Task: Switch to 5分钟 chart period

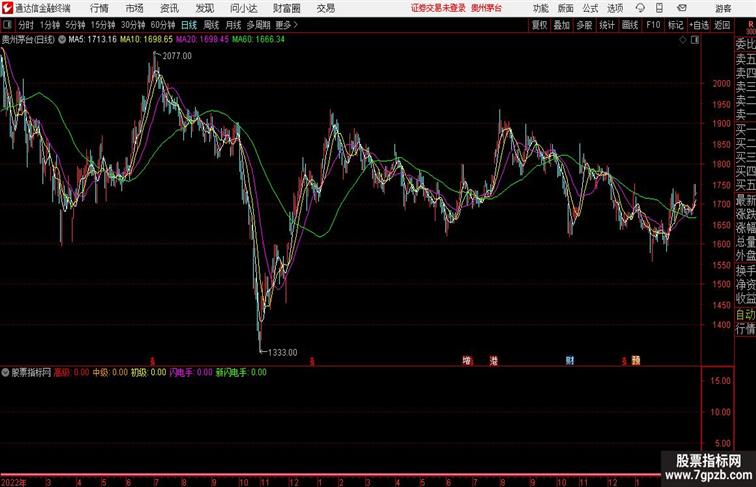Action: (x=75, y=25)
